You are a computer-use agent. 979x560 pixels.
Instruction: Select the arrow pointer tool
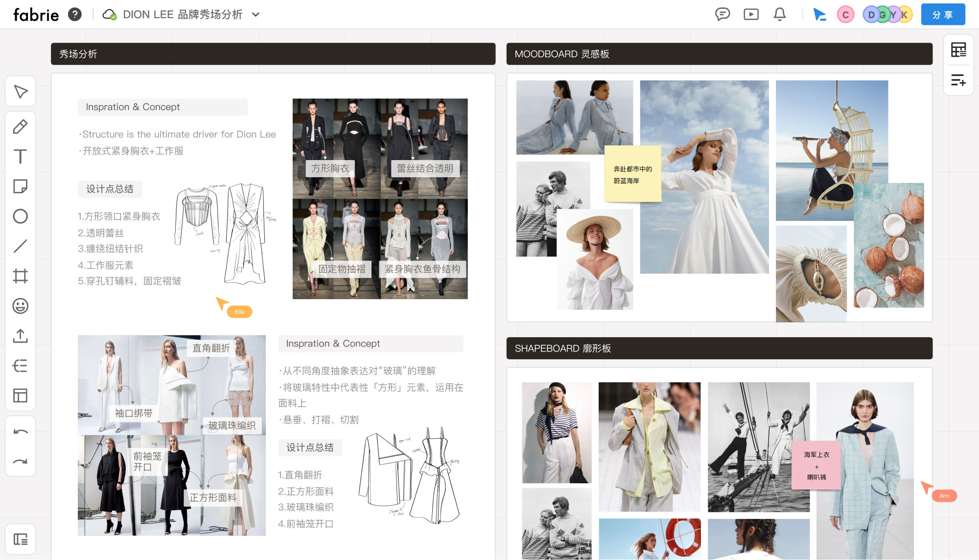point(21,92)
